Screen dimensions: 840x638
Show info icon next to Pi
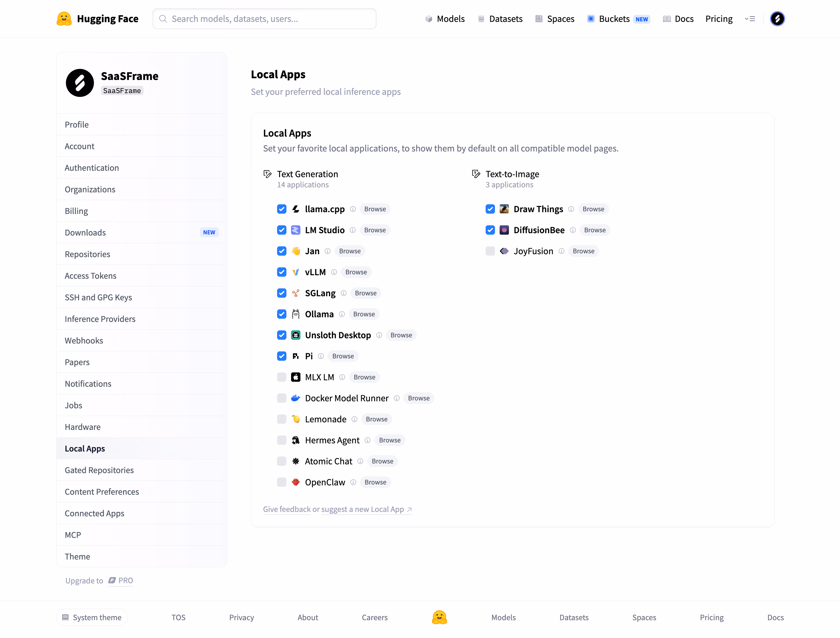point(321,356)
